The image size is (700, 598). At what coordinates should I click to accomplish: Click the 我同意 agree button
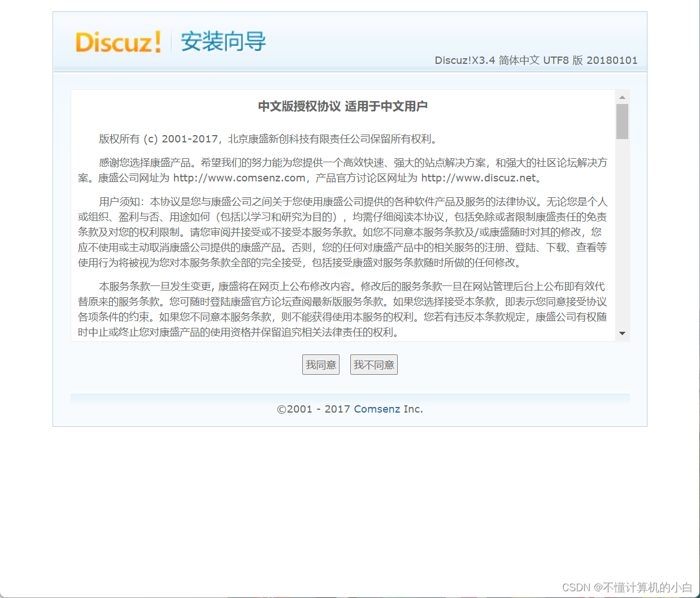click(x=321, y=365)
